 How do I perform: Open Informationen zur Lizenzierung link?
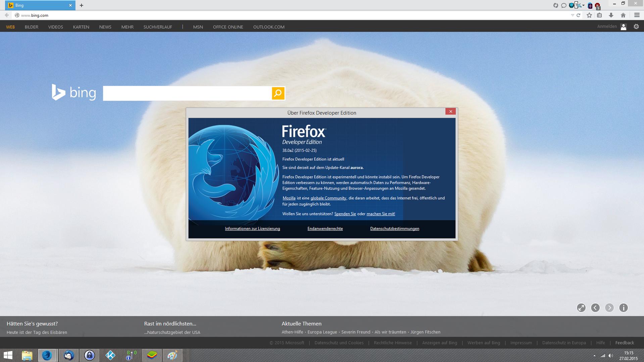(x=252, y=228)
